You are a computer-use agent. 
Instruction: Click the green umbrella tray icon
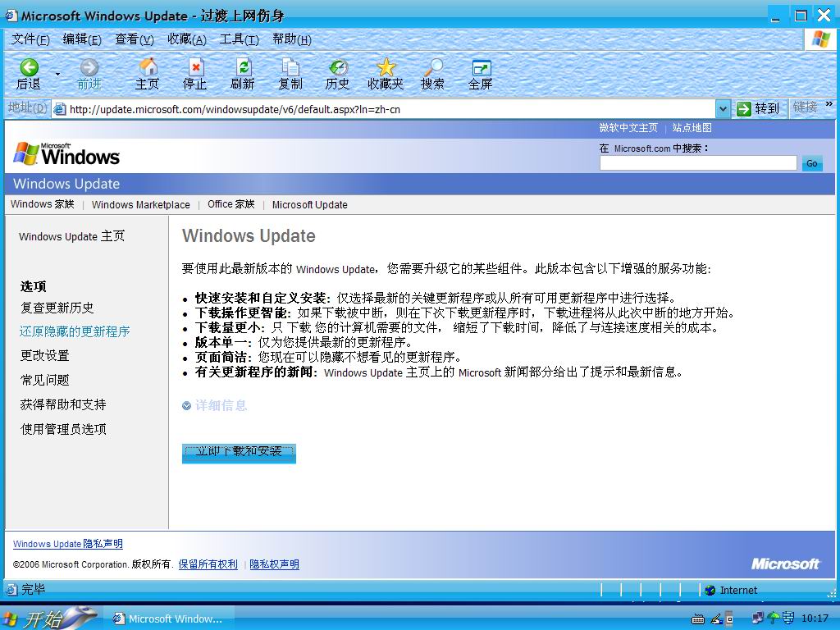[773, 618]
